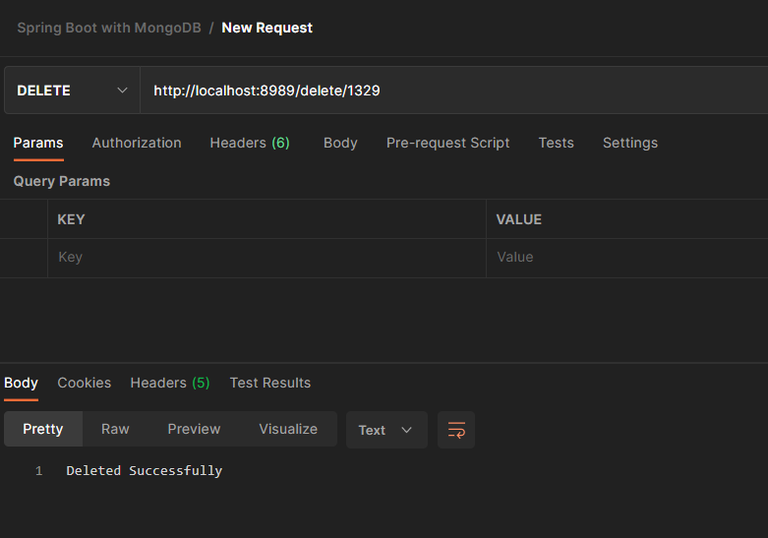Go to Pre-request Script tab

point(448,143)
